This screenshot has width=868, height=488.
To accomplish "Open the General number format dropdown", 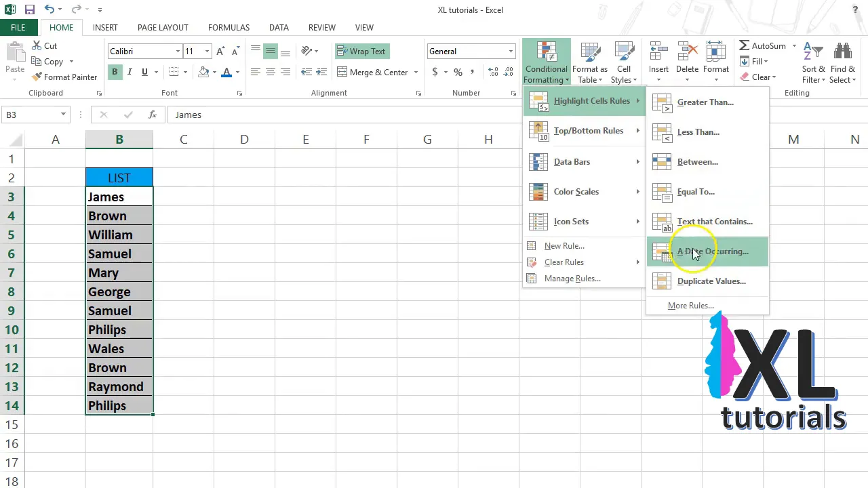I will tap(511, 52).
